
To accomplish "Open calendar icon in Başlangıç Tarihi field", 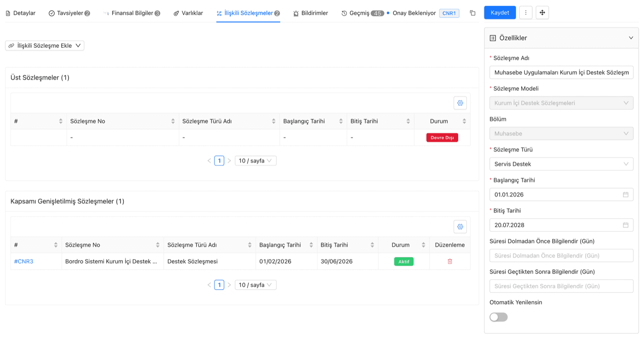I will (626, 194).
